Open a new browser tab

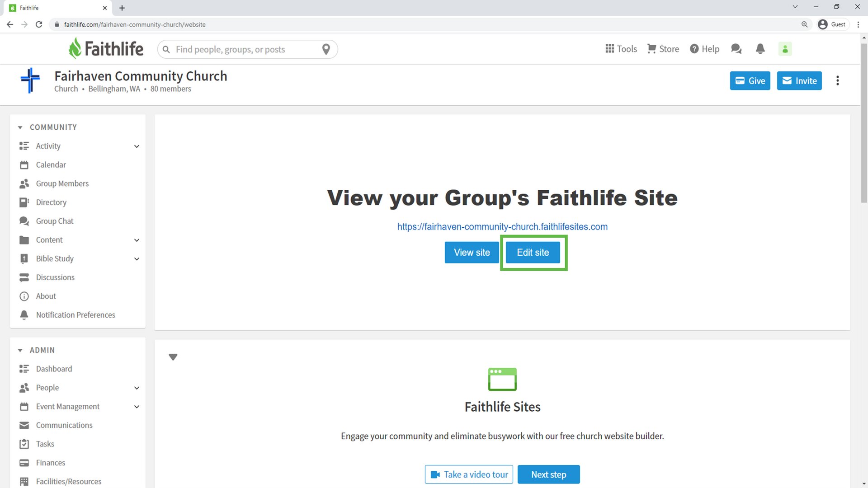122,8
